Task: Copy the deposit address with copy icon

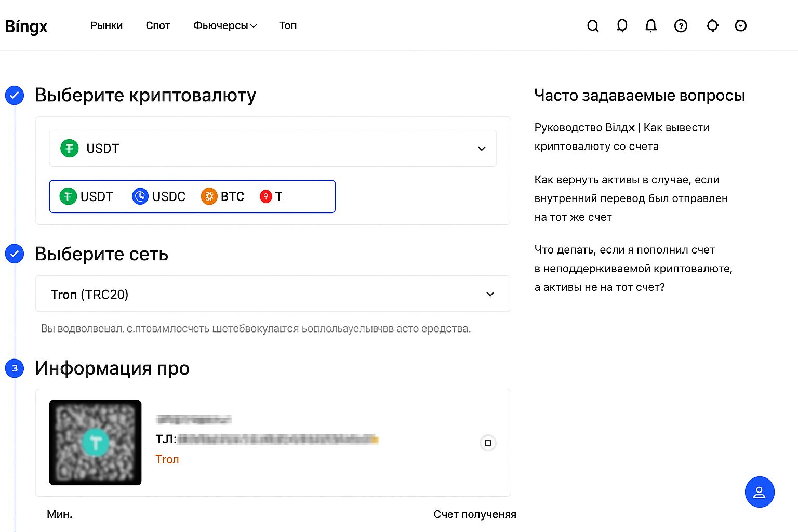Action: 488,443
